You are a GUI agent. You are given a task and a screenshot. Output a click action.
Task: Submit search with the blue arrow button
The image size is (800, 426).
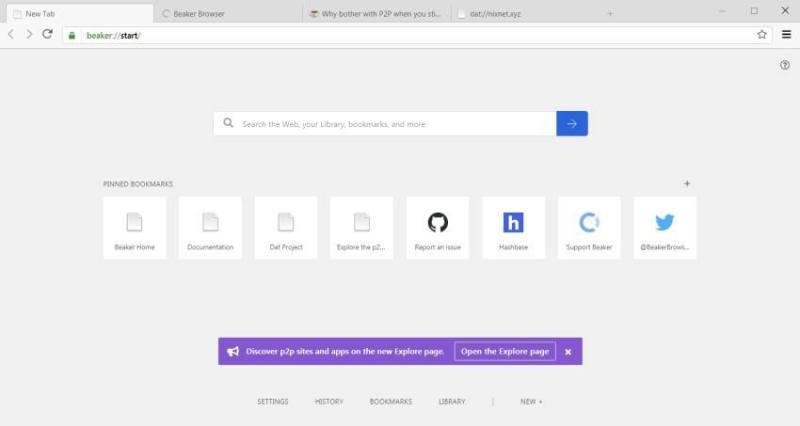(x=572, y=124)
